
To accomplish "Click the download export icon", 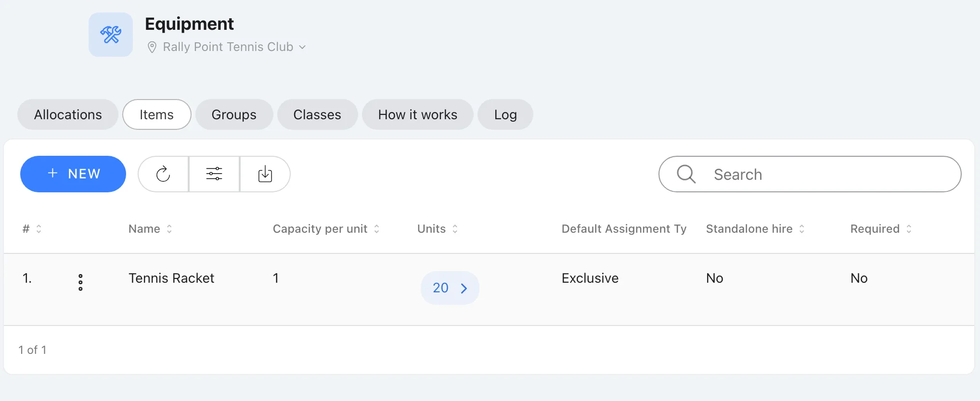I will point(265,174).
